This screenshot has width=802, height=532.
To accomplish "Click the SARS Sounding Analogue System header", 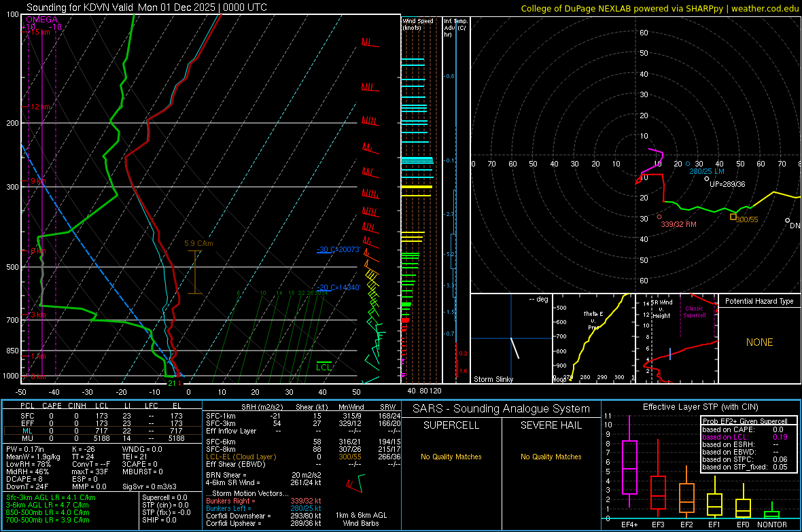I will tap(501, 409).
